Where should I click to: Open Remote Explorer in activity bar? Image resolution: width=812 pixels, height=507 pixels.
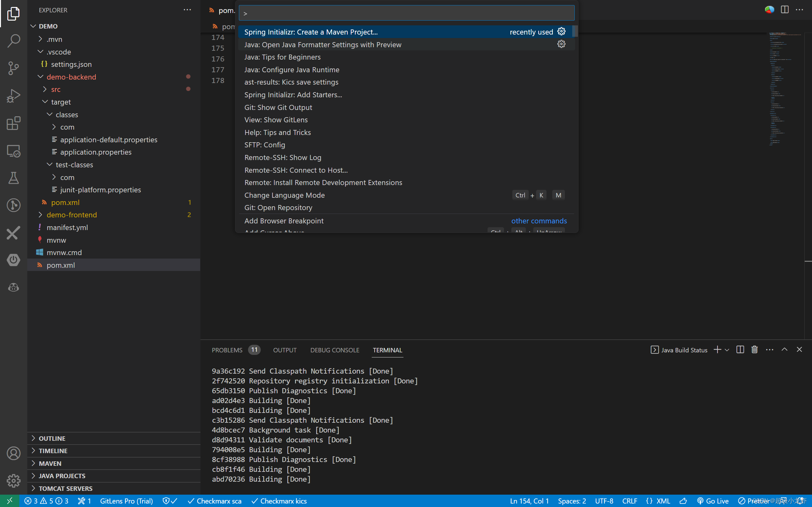13,151
